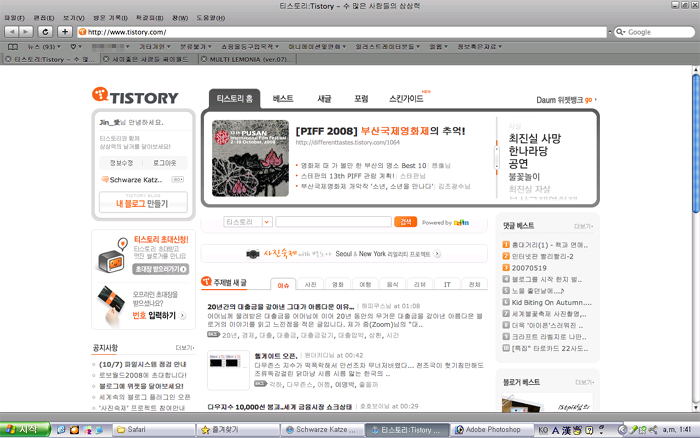700x438 pixels.
Task: Click the 정보수정 button
Action: 121,163
